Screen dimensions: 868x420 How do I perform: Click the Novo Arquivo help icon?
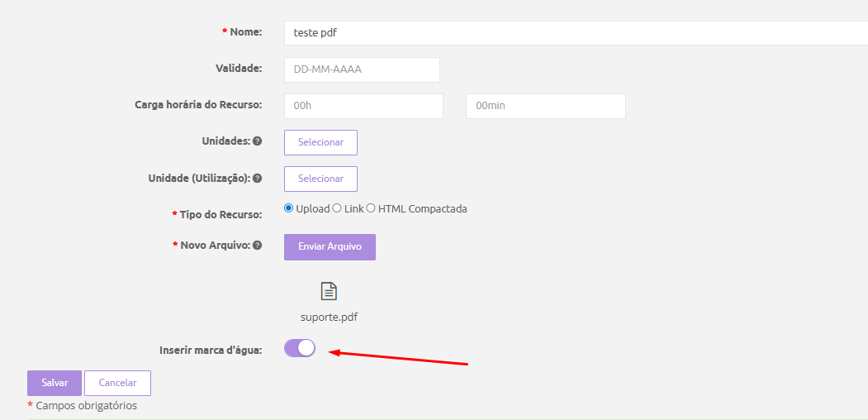[257, 246]
